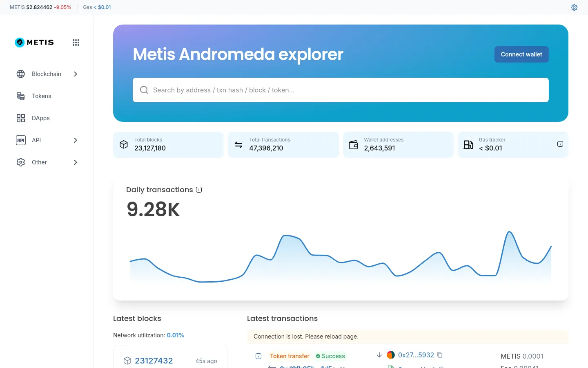Click the 0x27...5932 address avatar
The width and height of the screenshot is (588, 368).
[x=391, y=355]
